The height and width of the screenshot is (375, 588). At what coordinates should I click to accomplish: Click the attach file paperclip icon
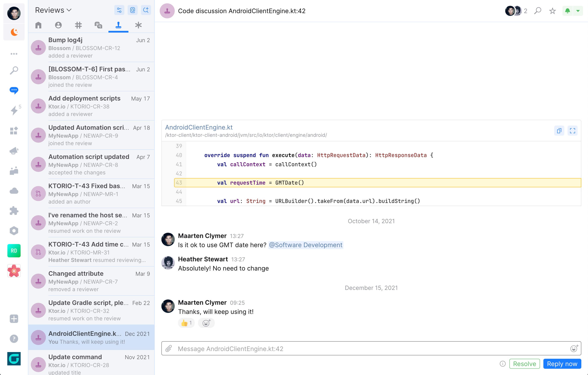(168, 348)
